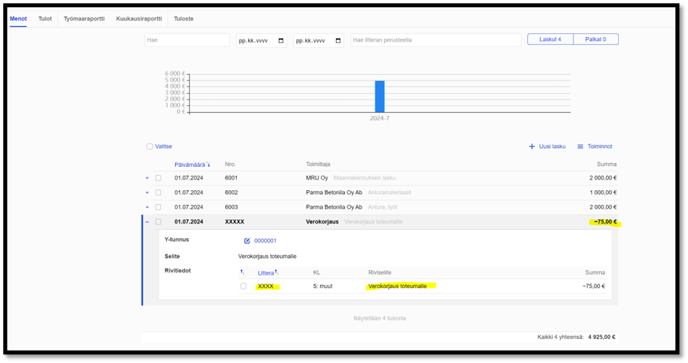Open the 0000001 Y-tunnus link

click(x=265, y=241)
